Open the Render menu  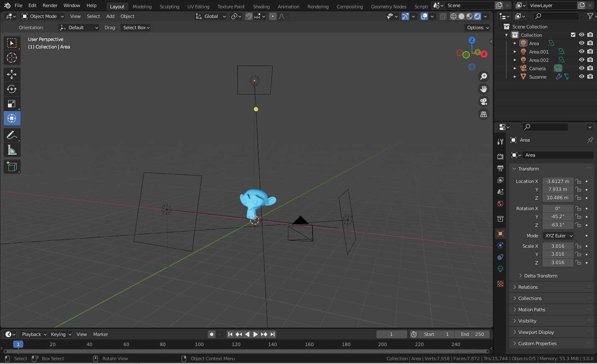(x=50, y=5)
